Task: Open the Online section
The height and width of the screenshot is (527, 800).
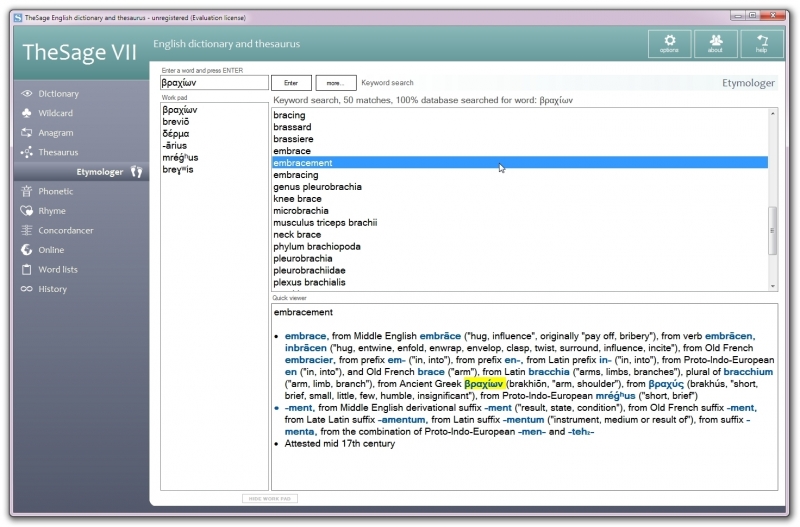Action: pos(51,249)
